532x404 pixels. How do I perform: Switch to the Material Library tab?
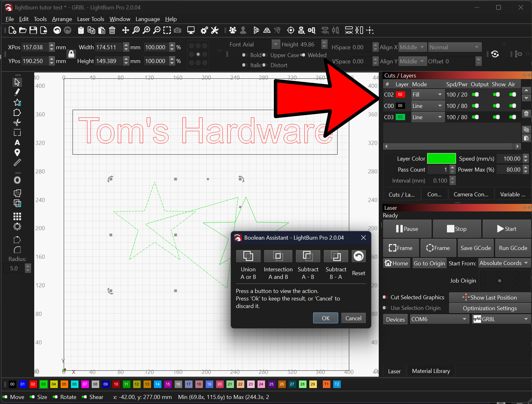click(431, 371)
